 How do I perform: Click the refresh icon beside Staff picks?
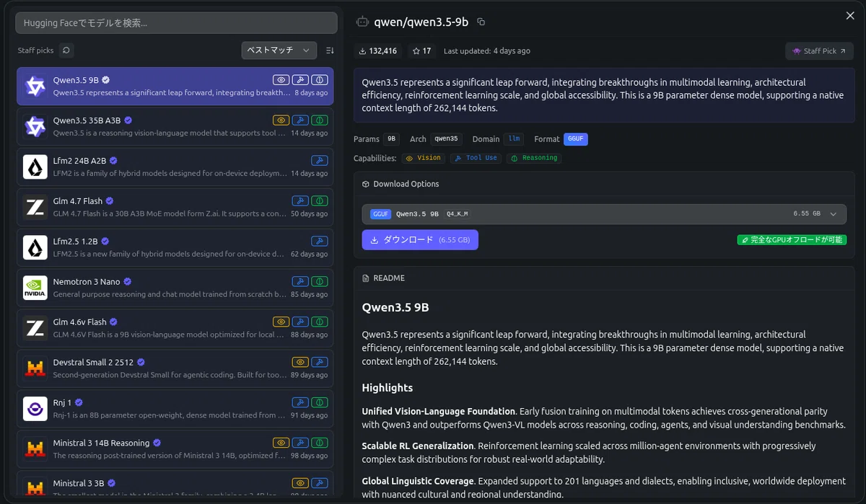point(66,50)
